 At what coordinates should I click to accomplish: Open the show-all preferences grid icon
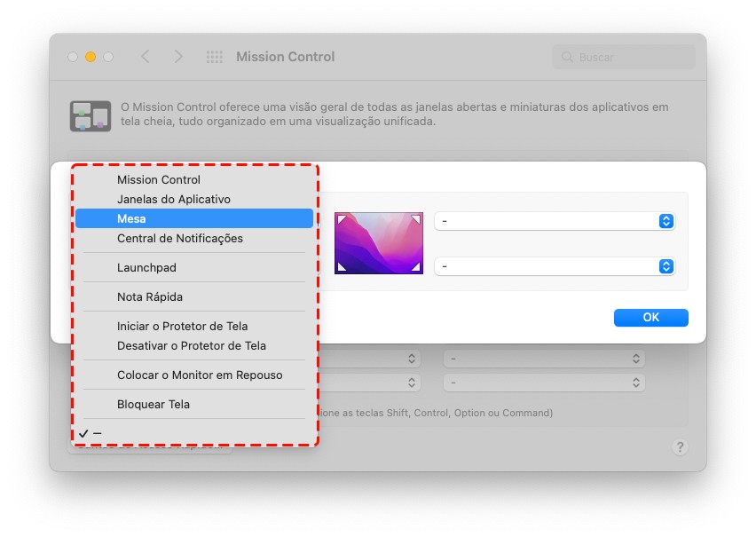click(x=215, y=57)
